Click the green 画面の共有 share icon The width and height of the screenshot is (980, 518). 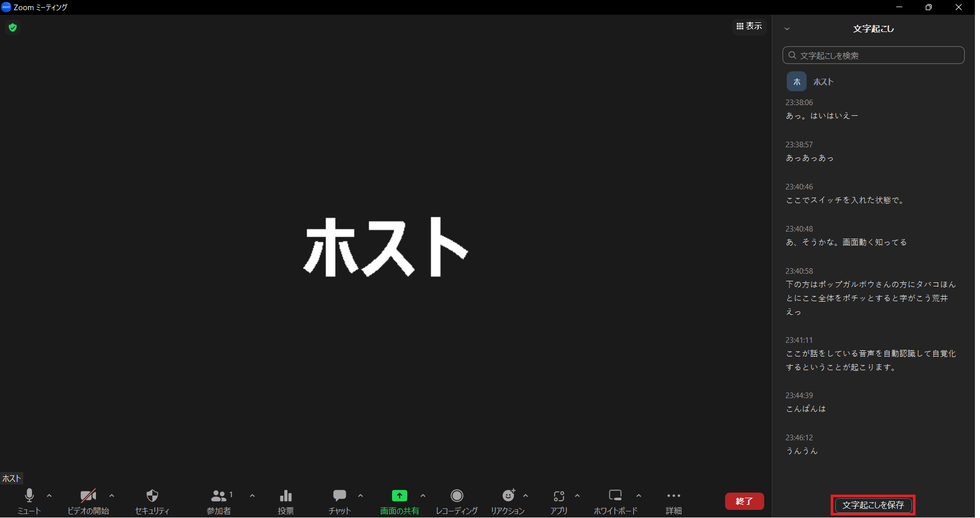pyautogui.click(x=399, y=496)
